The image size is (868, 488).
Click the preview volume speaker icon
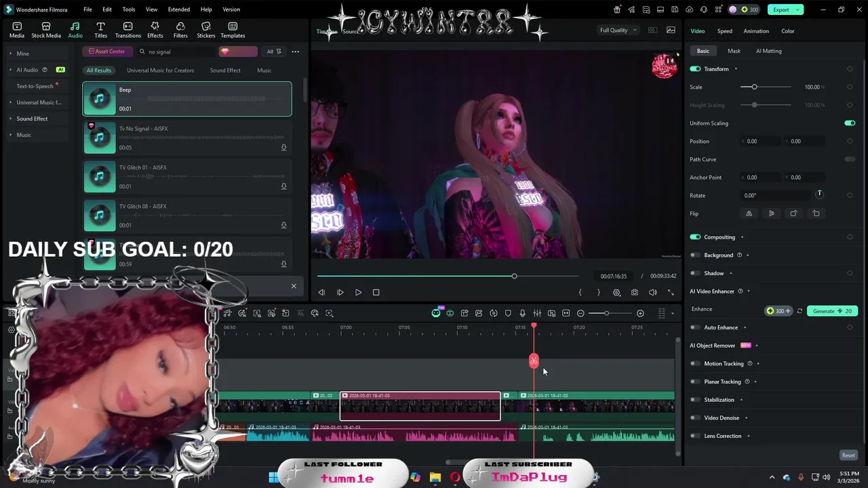652,292
